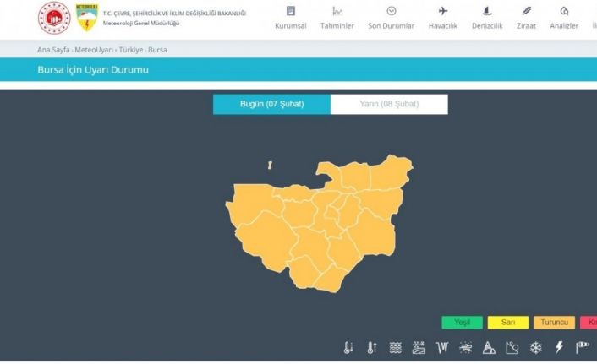This screenshot has height=364, width=597.
Task: Select the flood waves warning icon
Action: click(x=395, y=347)
